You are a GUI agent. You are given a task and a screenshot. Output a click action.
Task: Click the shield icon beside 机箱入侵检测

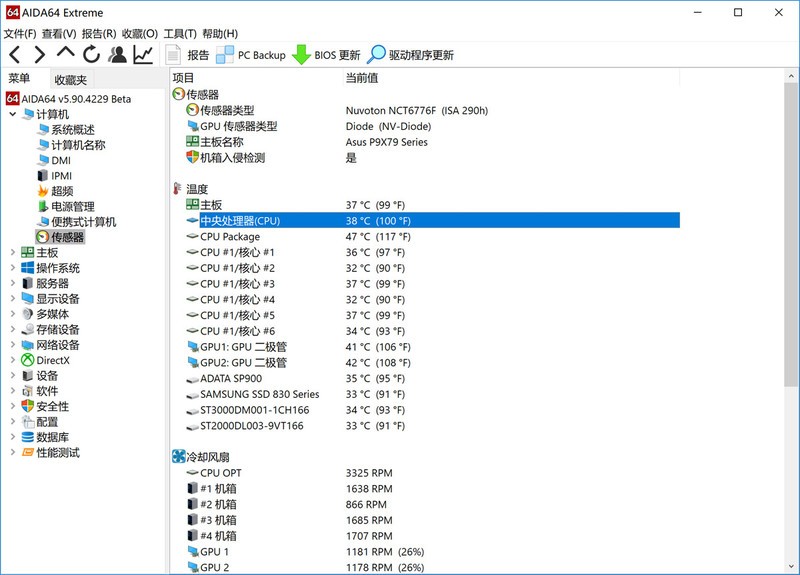(x=192, y=157)
